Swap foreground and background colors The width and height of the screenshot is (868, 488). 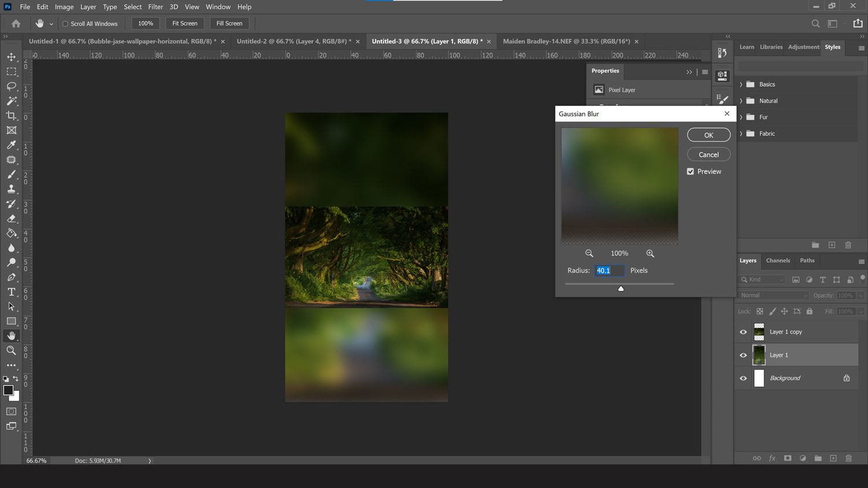16,379
